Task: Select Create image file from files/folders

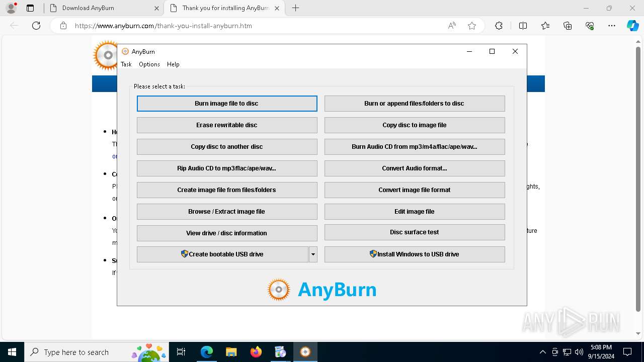Action: pyautogui.click(x=227, y=190)
